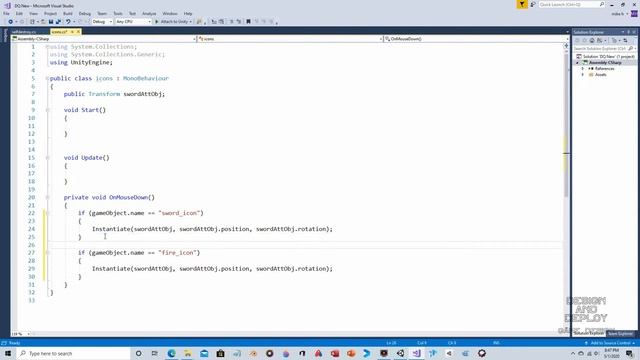
Task: Open the Debug configuration dropdown
Action: pos(102,22)
